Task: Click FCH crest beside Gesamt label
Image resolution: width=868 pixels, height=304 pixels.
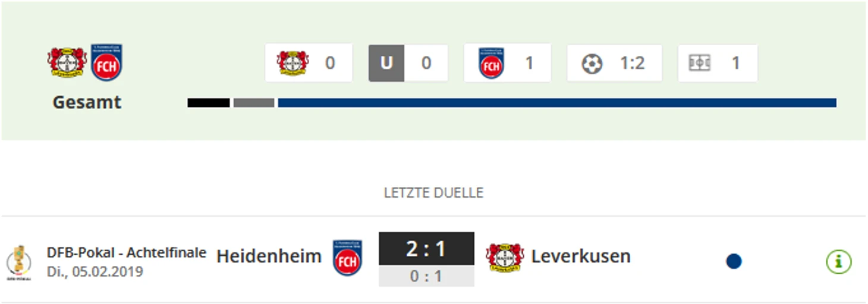Action: (x=106, y=62)
